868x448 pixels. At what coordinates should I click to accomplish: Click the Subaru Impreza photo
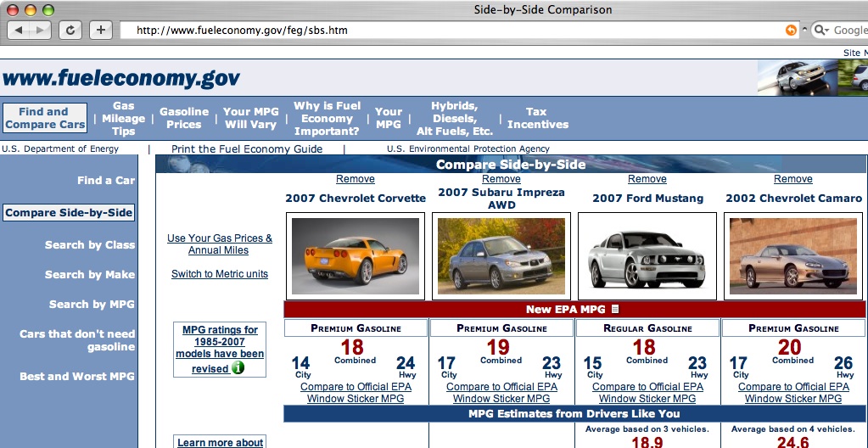[501, 256]
